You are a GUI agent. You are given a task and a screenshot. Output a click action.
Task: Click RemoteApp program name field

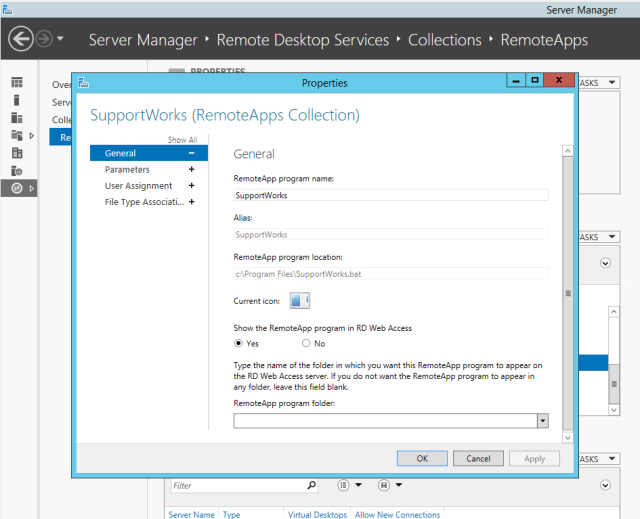point(391,195)
